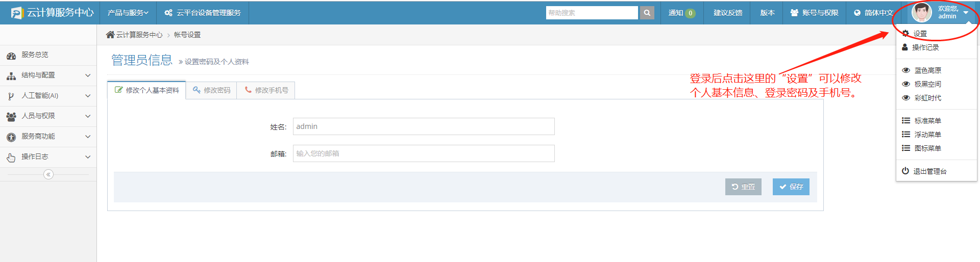Open 操作记录 from the user menu

[925, 47]
